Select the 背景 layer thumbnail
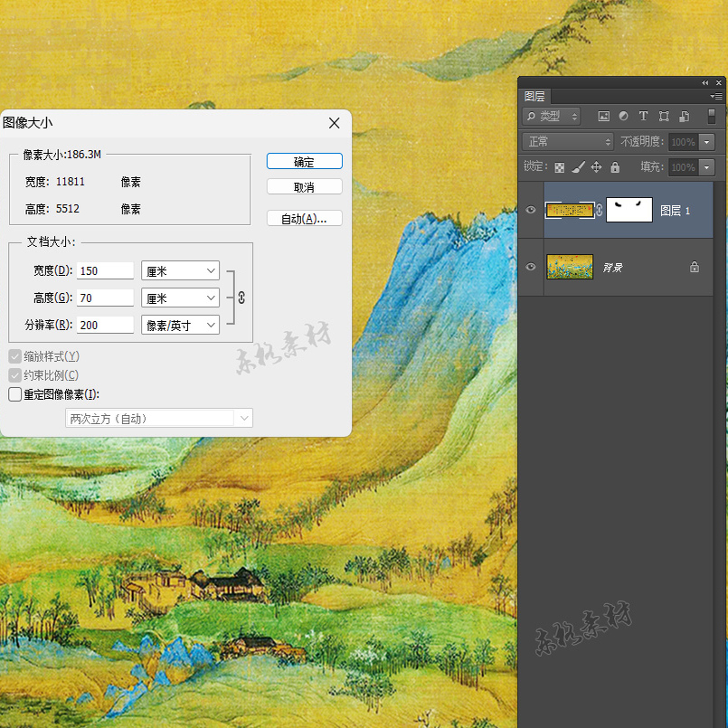This screenshot has height=728, width=728. click(x=570, y=267)
